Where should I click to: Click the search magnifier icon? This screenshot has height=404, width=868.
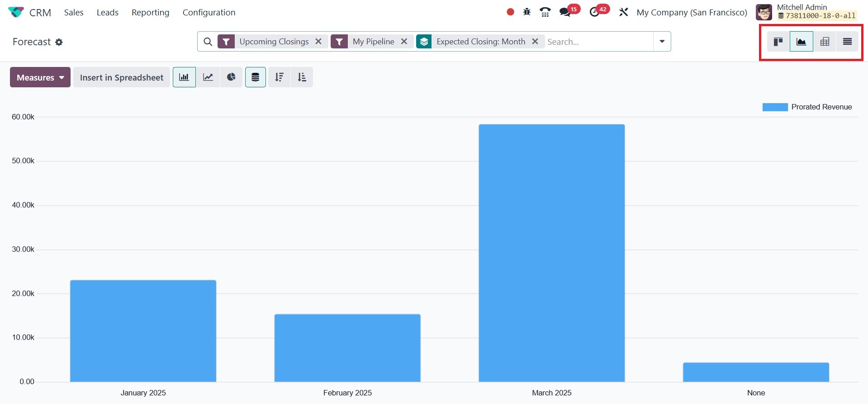pos(208,42)
